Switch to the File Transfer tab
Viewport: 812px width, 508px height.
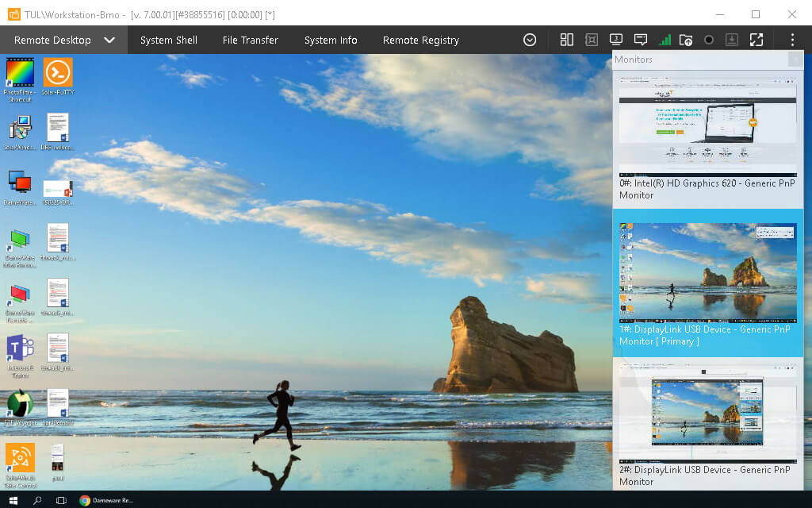click(250, 40)
